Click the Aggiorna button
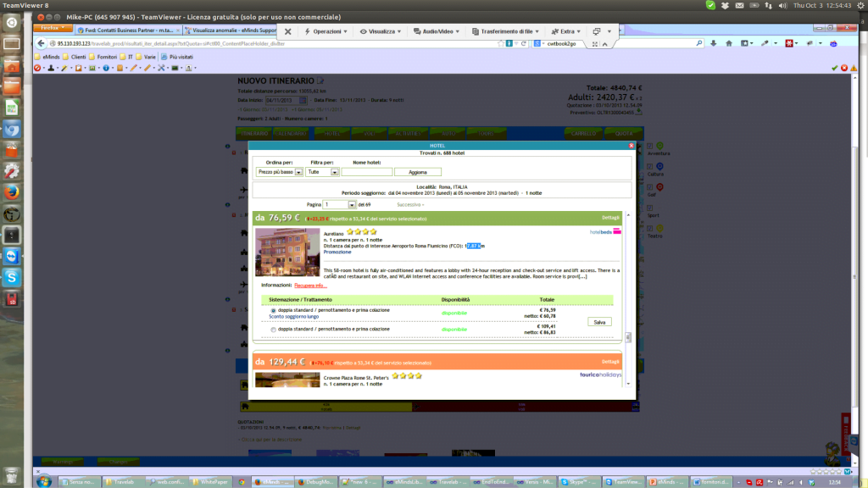This screenshot has height=488, width=868. pos(418,172)
